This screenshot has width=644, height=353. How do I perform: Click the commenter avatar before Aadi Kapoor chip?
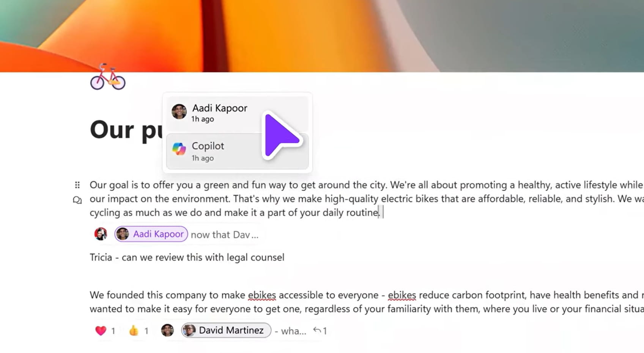[x=101, y=234]
